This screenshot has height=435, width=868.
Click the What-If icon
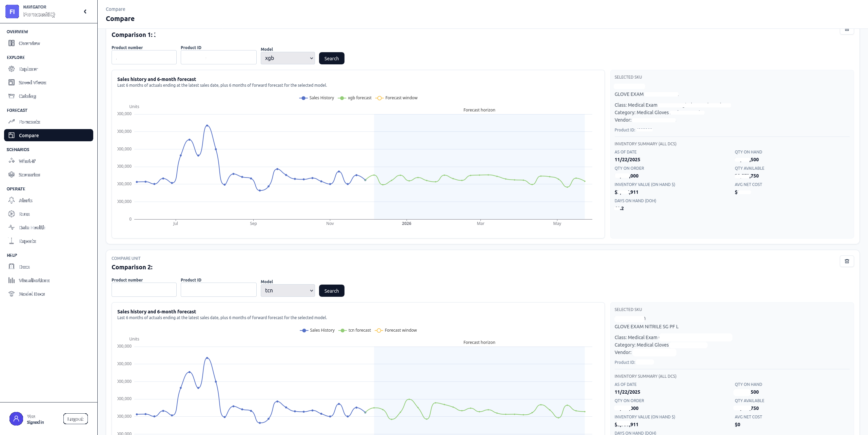[12, 161]
